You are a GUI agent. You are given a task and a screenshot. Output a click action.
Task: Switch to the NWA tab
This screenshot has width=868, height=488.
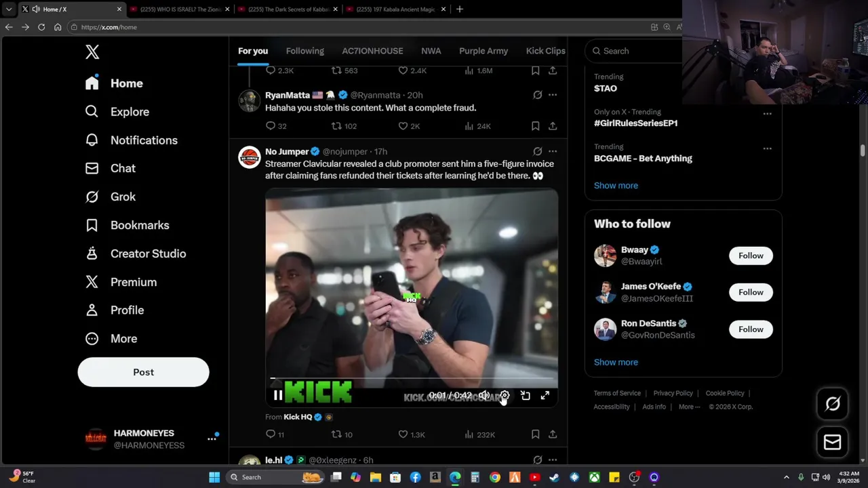pyautogui.click(x=431, y=51)
